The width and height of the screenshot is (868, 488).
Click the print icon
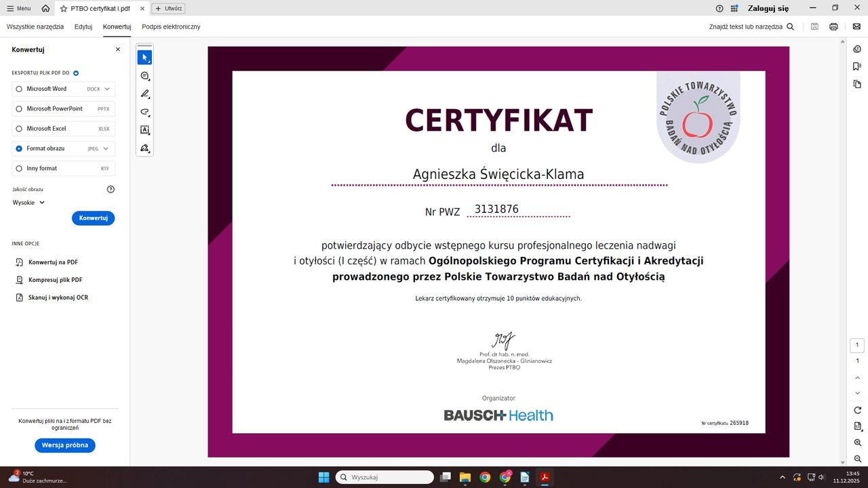click(833, 26)
